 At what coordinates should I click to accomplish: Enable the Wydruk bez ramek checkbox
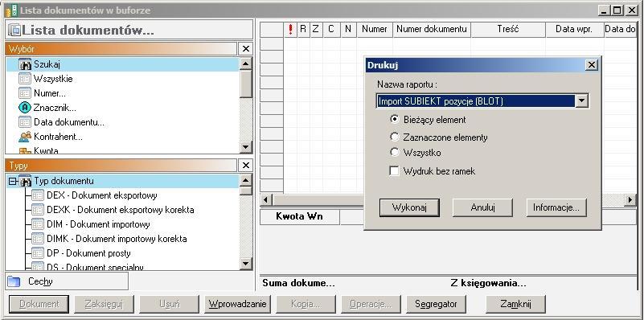coord(394,171)
